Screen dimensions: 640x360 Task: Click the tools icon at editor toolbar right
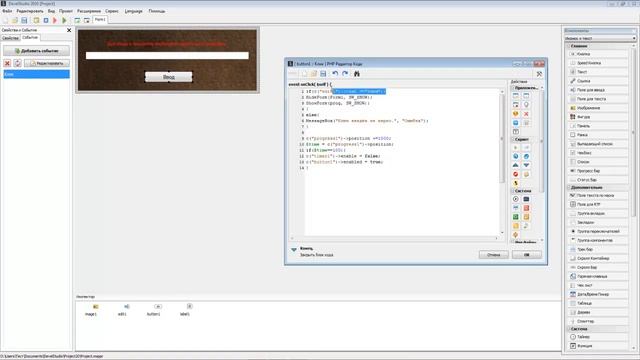pyautogui.click(x=539, y=74)
